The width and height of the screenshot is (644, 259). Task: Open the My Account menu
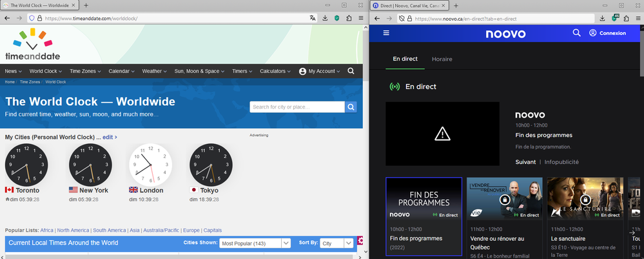click(320, 71)
